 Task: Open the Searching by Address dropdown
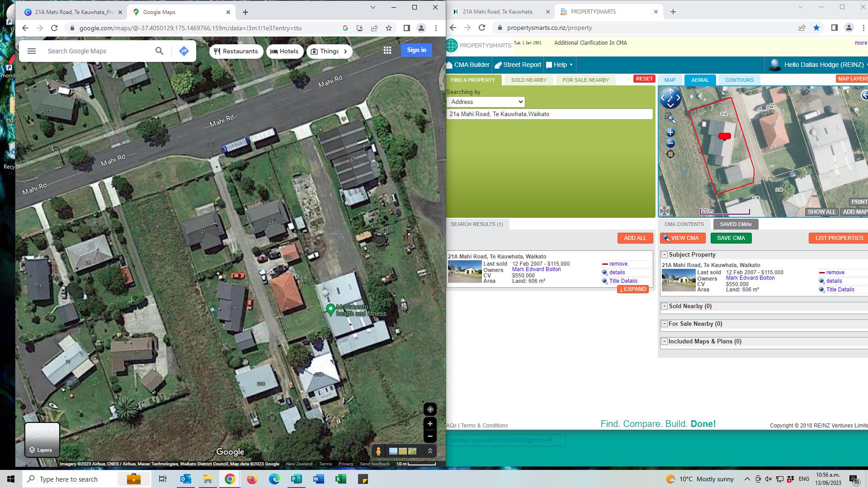(486, 102)
